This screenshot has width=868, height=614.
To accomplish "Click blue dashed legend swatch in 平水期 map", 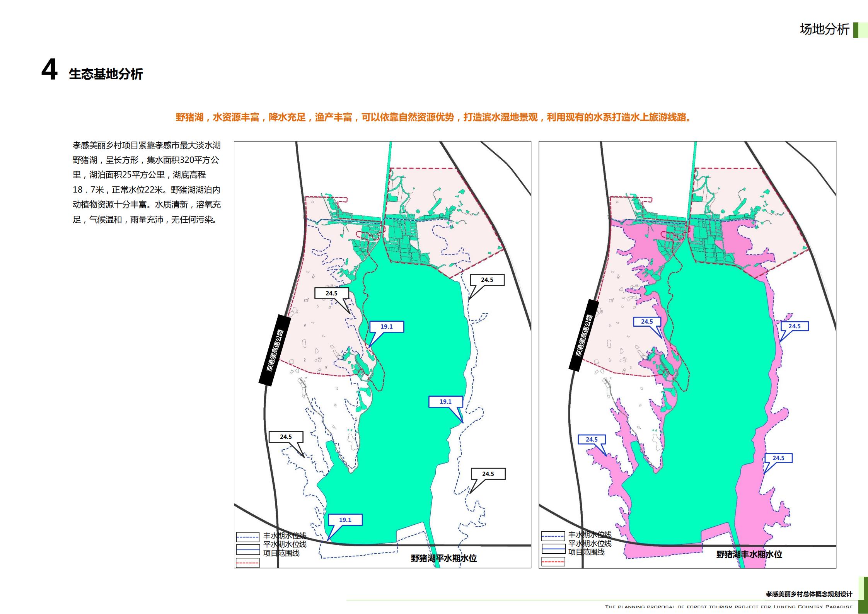I will point(248,537).
